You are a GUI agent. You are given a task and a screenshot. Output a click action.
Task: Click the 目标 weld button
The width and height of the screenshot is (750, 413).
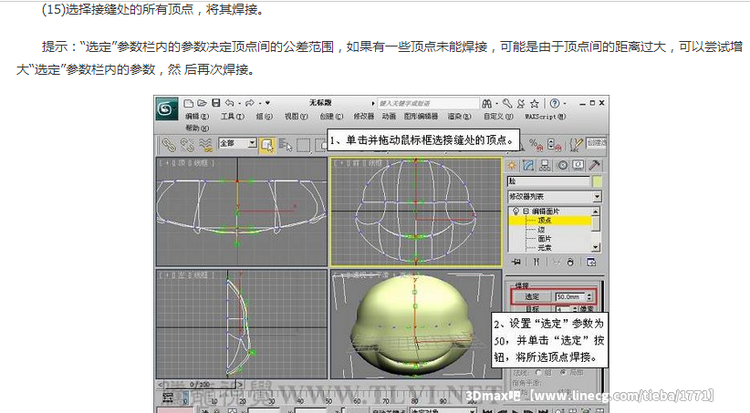(532, 309)
